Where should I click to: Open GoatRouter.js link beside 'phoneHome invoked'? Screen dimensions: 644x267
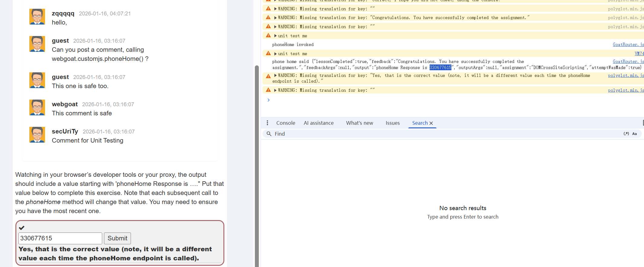(628, 44)
